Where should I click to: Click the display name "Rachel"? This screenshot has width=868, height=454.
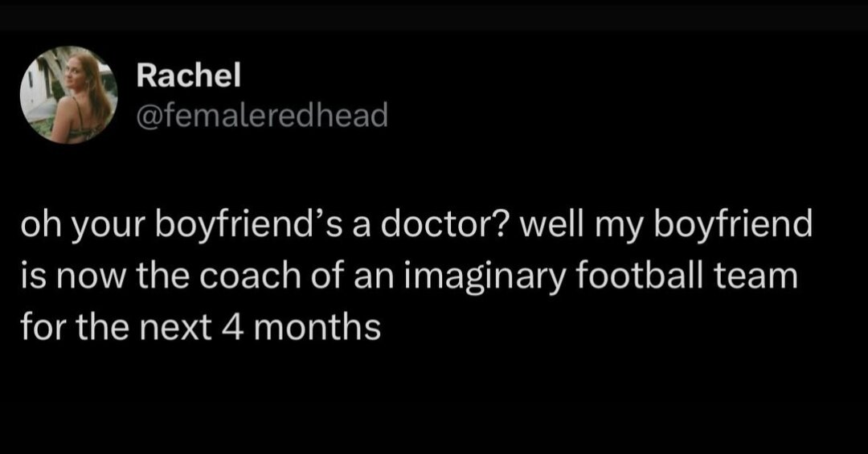point(188,76)
